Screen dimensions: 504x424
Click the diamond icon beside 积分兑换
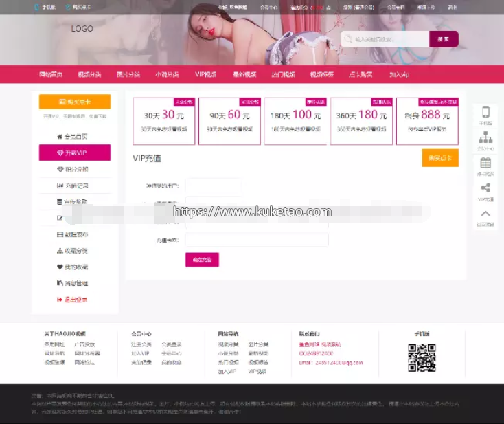pyautogui.click(x=60, y=169)
